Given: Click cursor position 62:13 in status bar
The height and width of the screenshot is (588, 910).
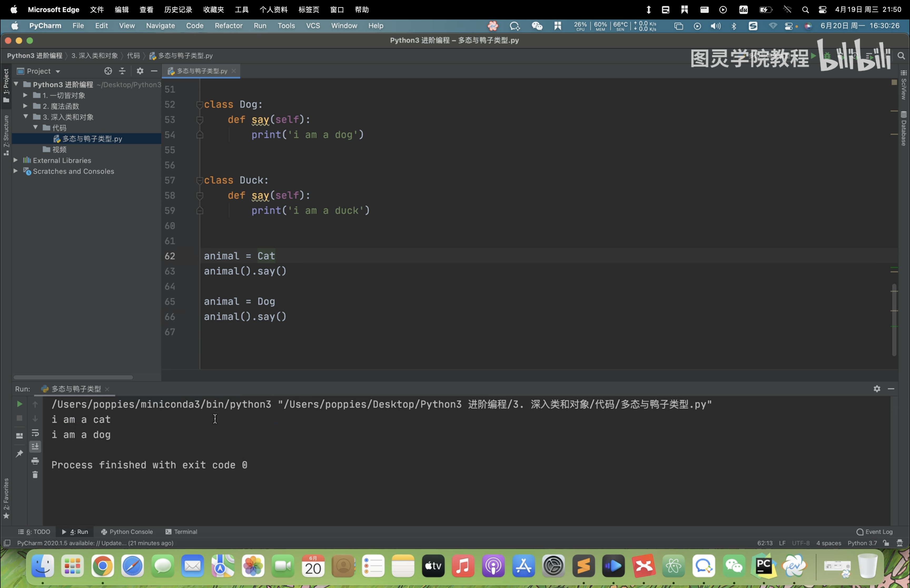Looking at the screenshot, I should coord(764,543).
